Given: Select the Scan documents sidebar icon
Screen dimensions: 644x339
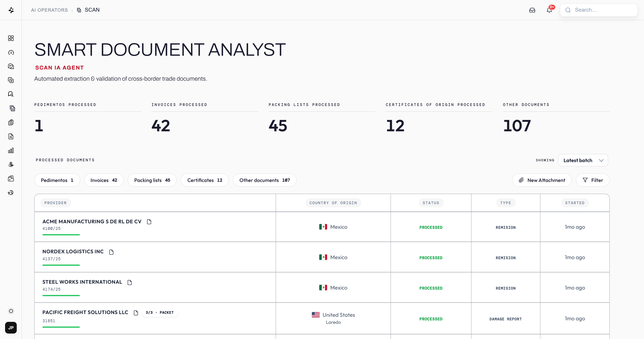Looking at the screenshot, I should [x=12, y=108].
